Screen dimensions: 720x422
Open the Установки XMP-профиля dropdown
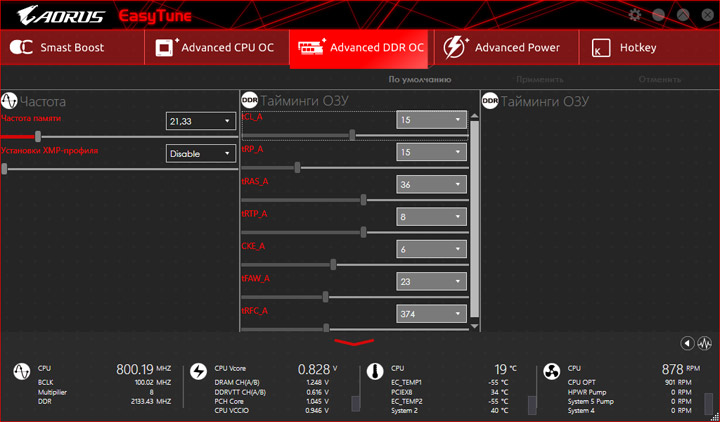pos(201,154)
